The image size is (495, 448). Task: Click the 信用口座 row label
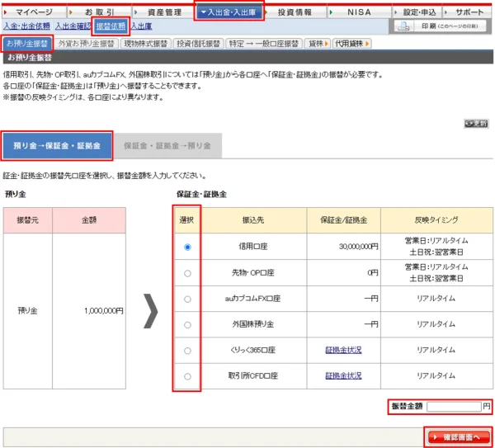253,247
